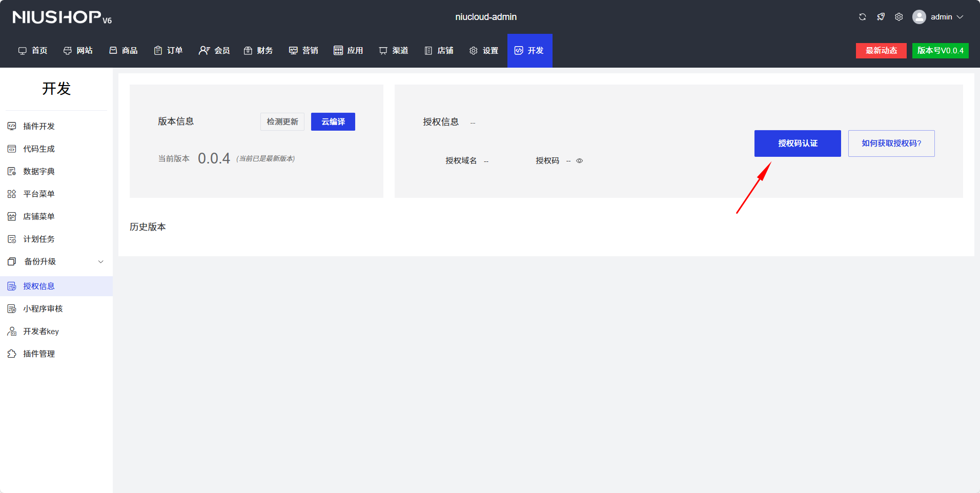The width and height of the screenshot is (980, 493).
Task: Click the 开发者key sidebar icon
Action: [12, 332]
